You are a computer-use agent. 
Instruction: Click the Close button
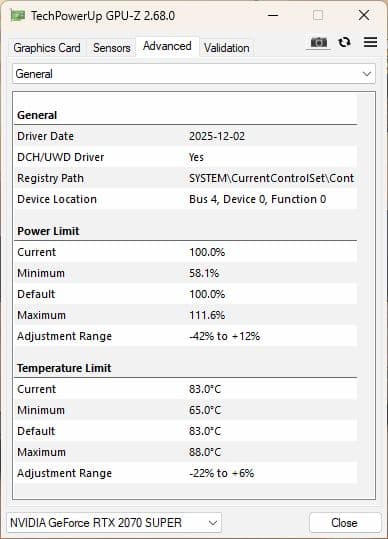(x=345, y=523)
